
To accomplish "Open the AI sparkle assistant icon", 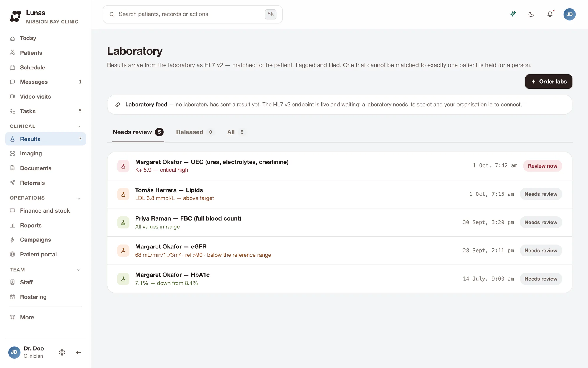I will pos(513,14).
